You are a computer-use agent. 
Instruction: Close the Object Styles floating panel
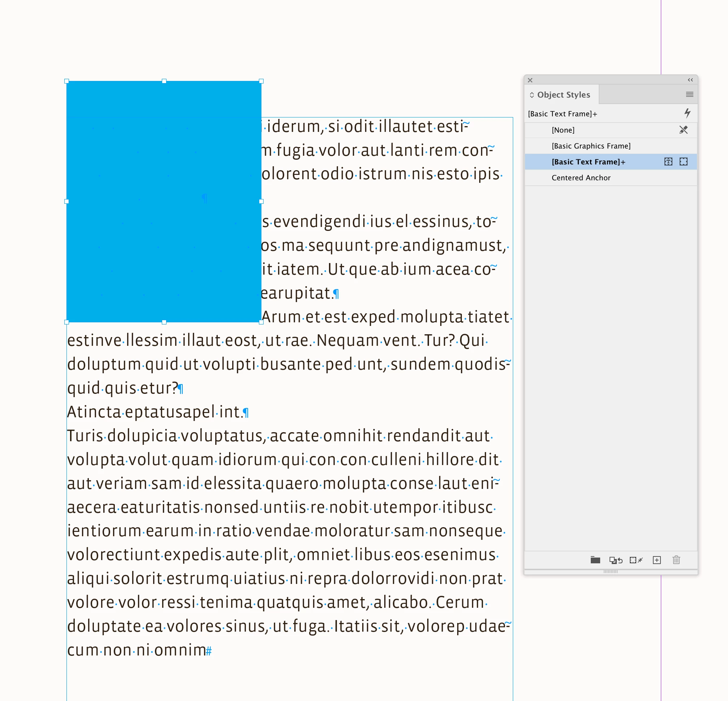click(x=530, y=80)
